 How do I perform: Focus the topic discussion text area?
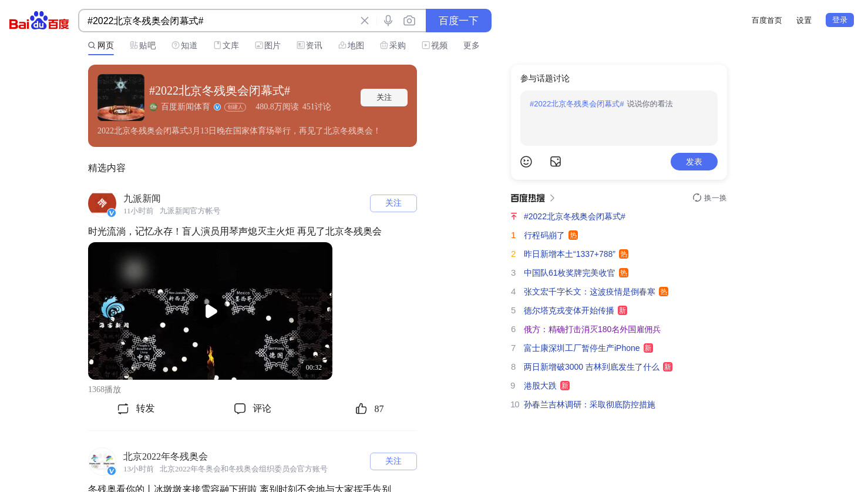619,118
